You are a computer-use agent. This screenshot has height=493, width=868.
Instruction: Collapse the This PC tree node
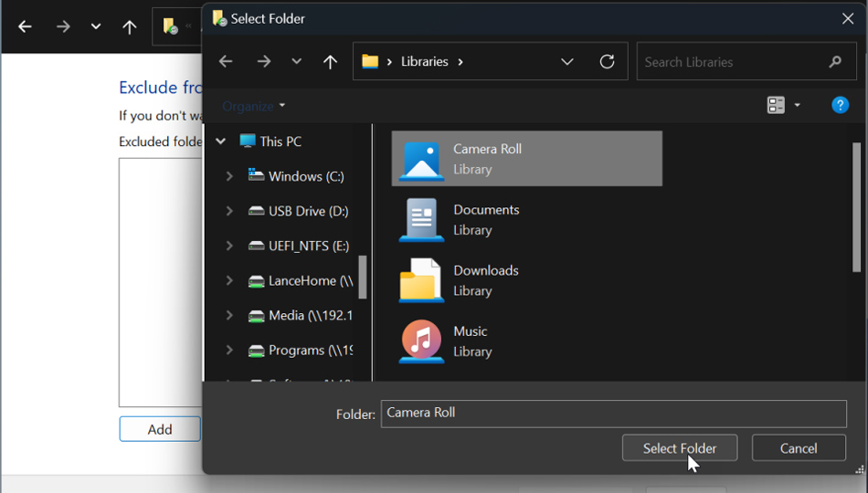coord(220,142)
